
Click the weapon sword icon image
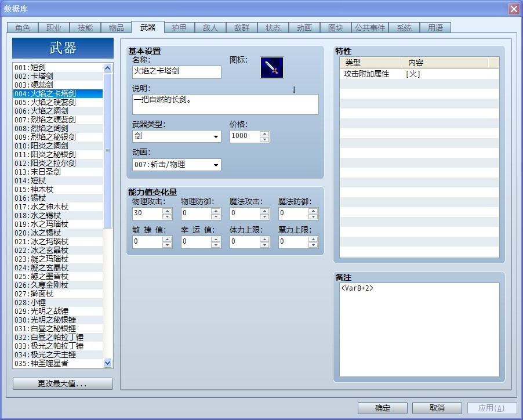click(x=271, y=68)
